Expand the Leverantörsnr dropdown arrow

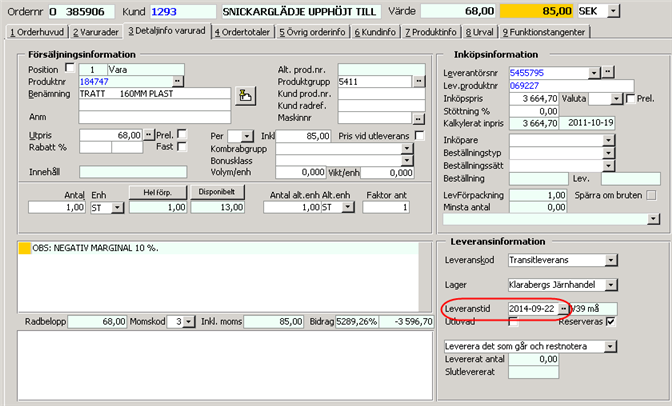click(594, 73)
